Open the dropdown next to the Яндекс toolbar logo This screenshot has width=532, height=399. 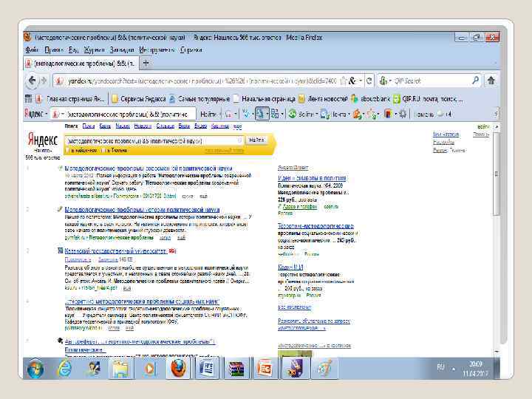click(x=47, y=114)
